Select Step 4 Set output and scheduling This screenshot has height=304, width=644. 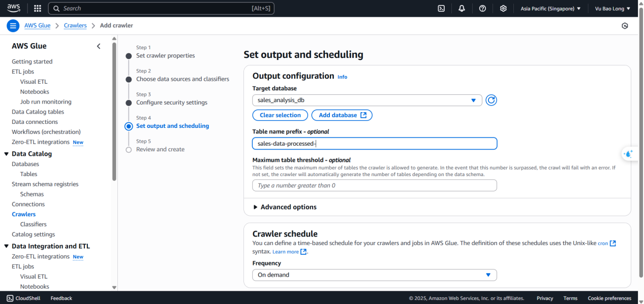(172, 126)
